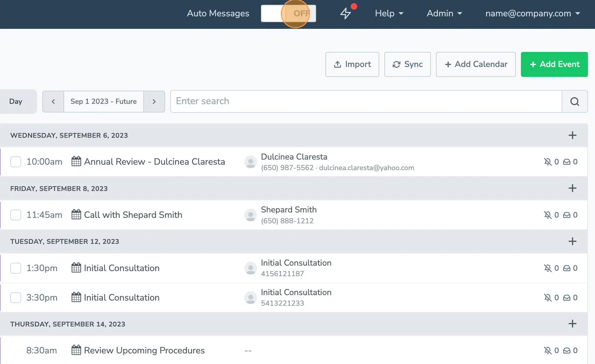Open the Help menu

pos(389,13)
